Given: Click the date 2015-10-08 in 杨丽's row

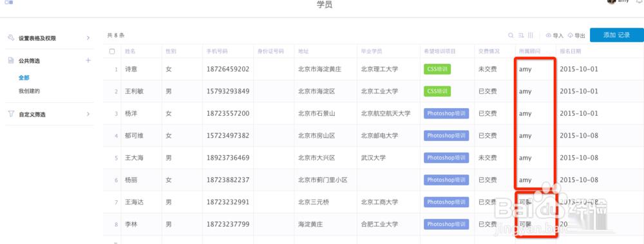Looking at the screenshot, I should pos(579,180).
